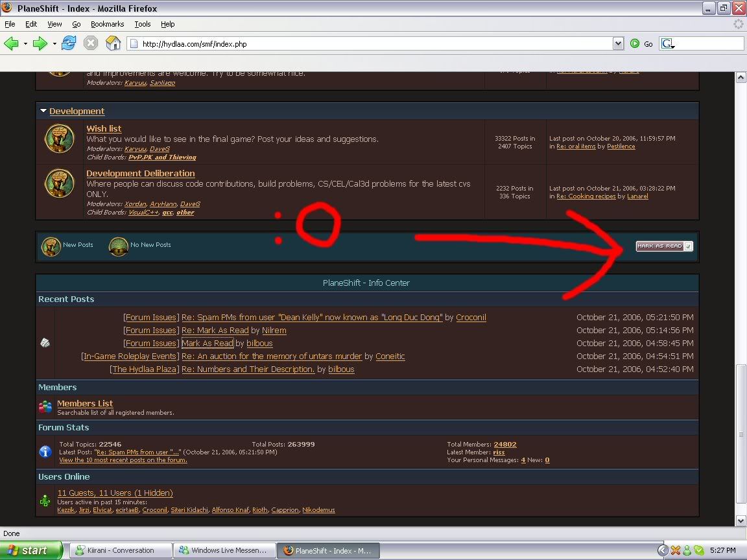The width and height of the screenshot is (747, 560).
Task: Click the Home toolbar icon
Action: point(113,43)
